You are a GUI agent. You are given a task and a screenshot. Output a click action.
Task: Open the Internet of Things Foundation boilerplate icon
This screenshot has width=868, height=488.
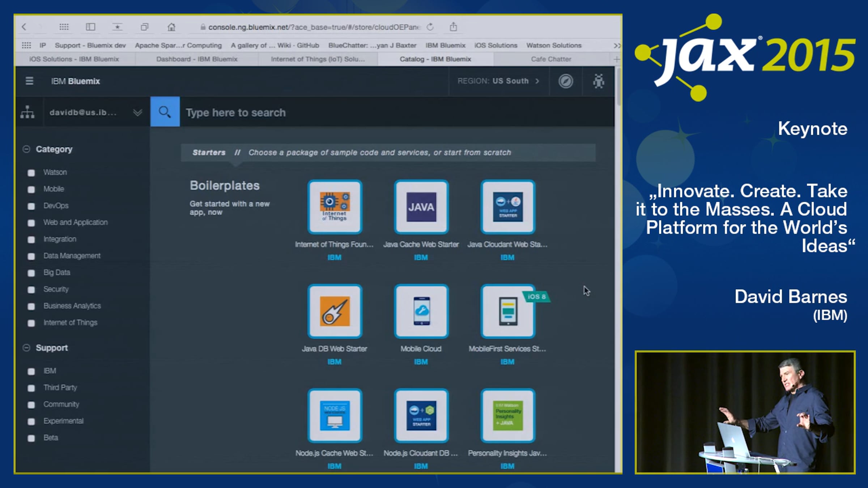335,207
